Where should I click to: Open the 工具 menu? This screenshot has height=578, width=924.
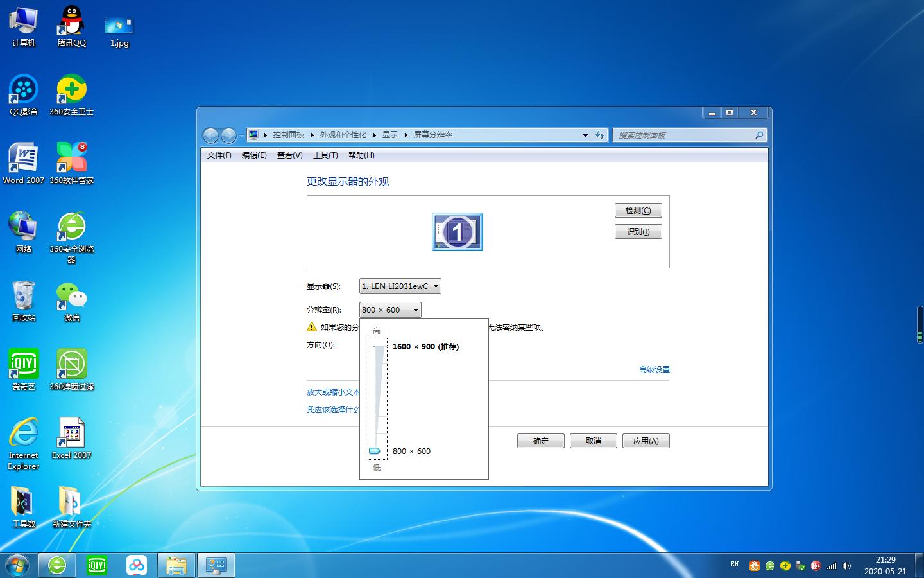(x=325, y=155)
